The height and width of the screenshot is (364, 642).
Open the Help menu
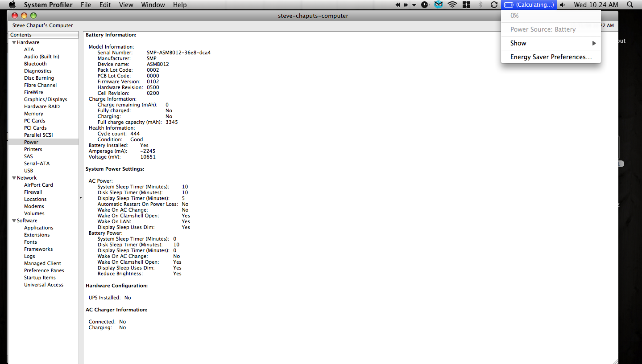coord(180,5)
